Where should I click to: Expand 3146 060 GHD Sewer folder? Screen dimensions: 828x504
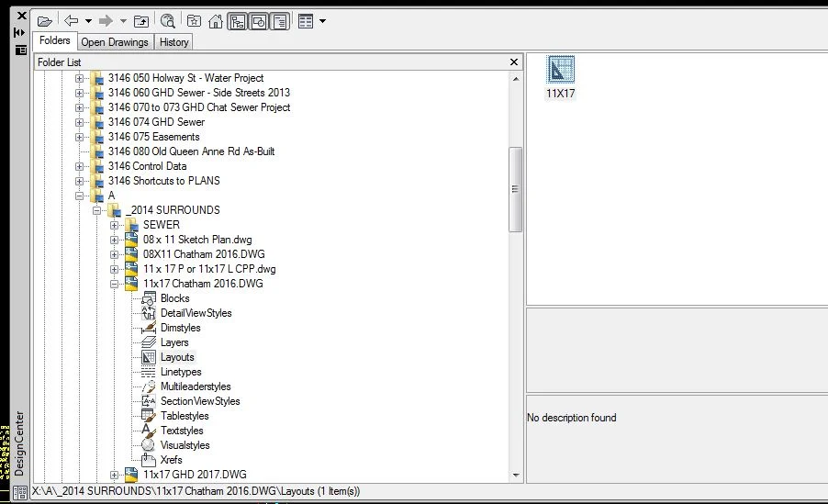tap(79, 93)
